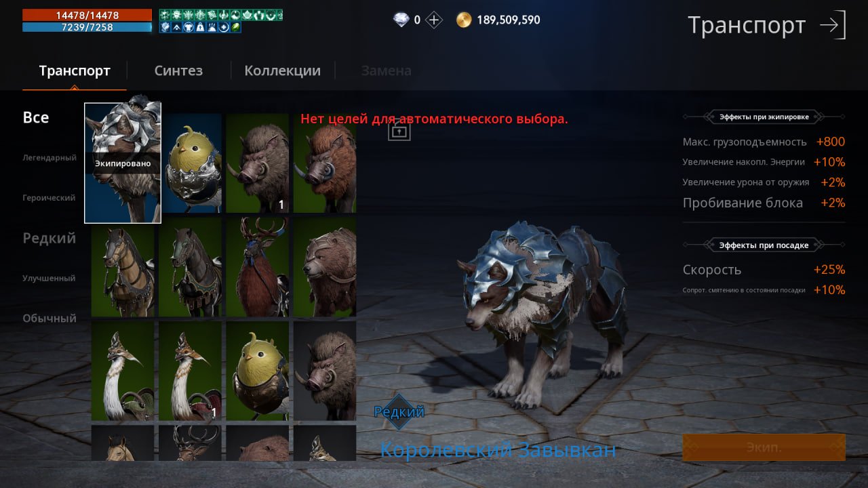
Task: Tap the plus icon to add diamonds
Action: (434, 20)
